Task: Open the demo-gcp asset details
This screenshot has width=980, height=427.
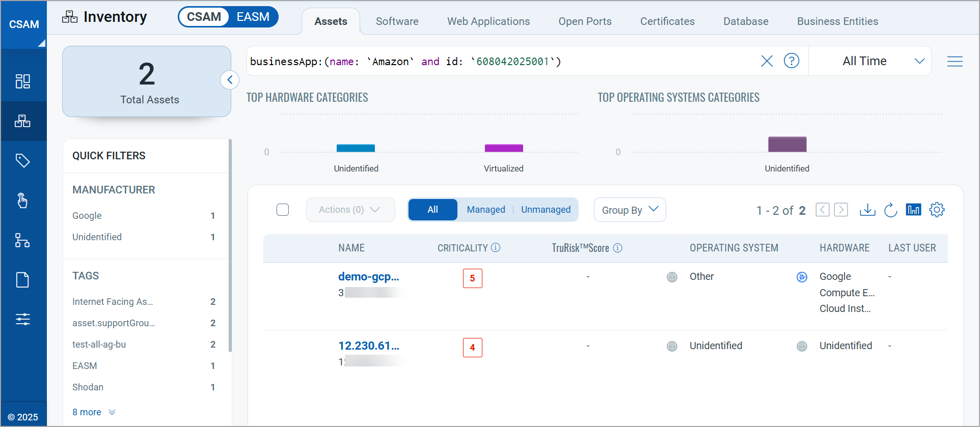Action: click(369, 277)
